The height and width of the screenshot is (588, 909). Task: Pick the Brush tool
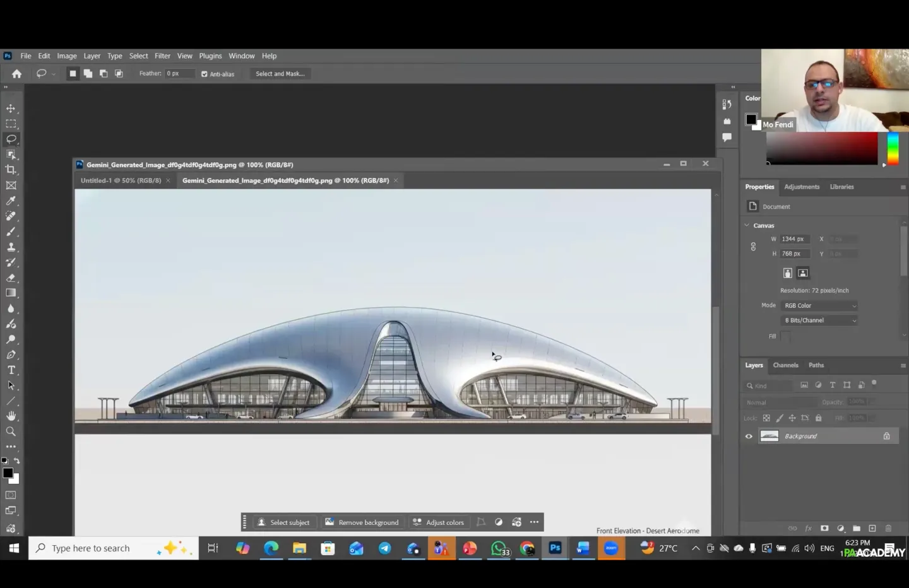click(x=11, y=232)
